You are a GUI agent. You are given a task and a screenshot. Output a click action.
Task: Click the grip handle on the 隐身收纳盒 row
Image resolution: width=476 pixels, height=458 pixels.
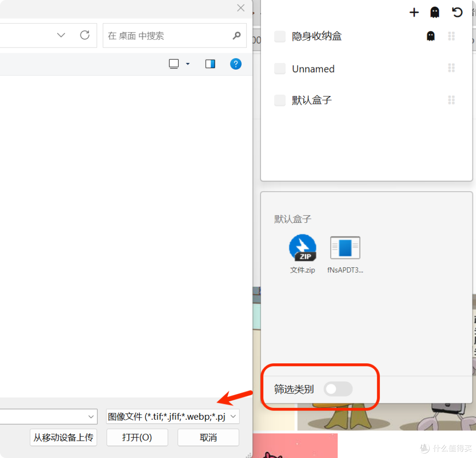point(451,36)
